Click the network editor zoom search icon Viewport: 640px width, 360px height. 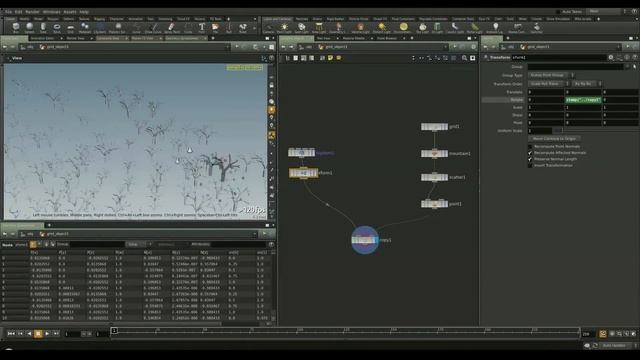[x=464, y=58]
